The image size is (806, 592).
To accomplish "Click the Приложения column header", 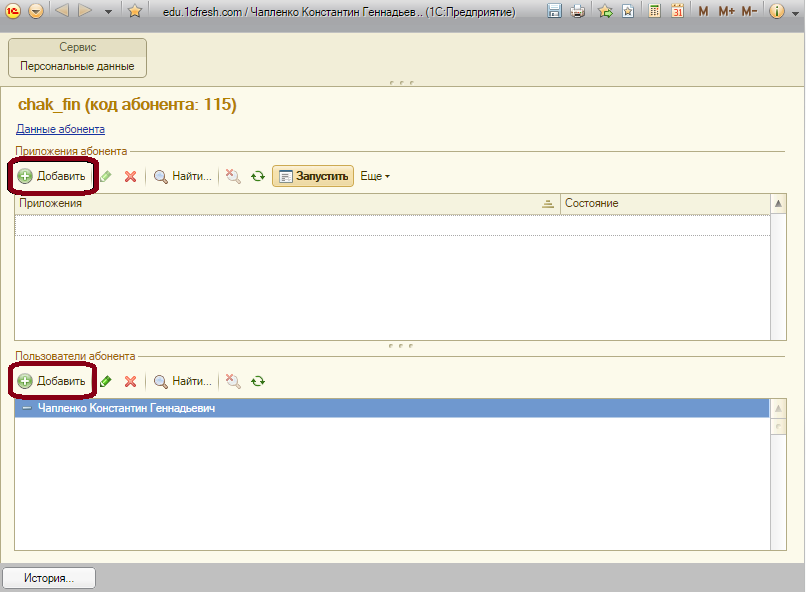I will (x=287, y=204).
